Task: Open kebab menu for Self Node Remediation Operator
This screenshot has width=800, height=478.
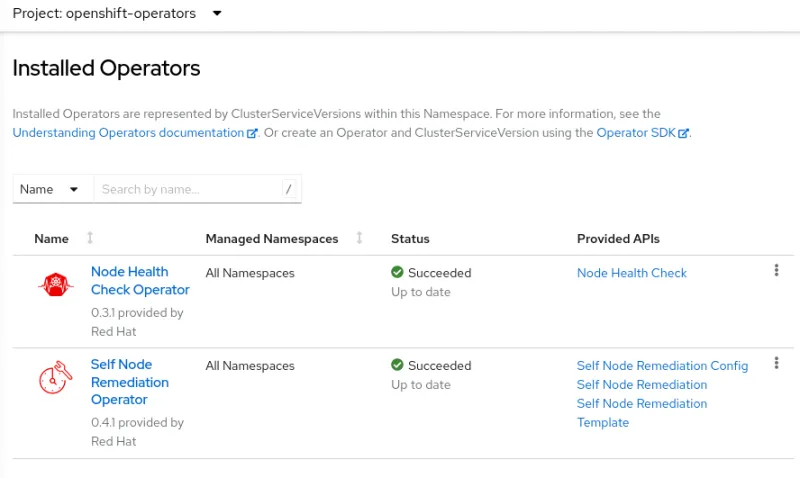Action: (777, 363)
